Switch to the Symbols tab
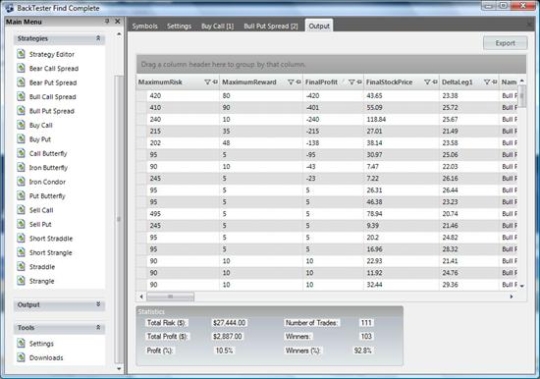The image size is (540, 379). pos(145,26)
